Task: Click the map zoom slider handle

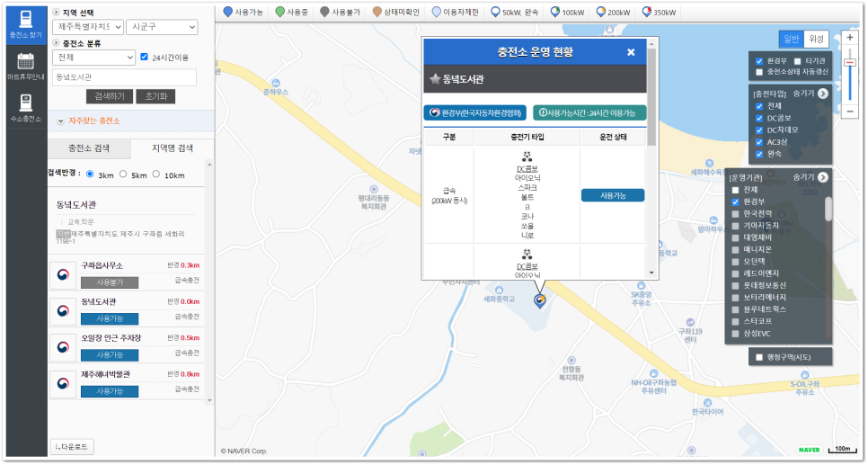Action: click(x=850, y=63)
